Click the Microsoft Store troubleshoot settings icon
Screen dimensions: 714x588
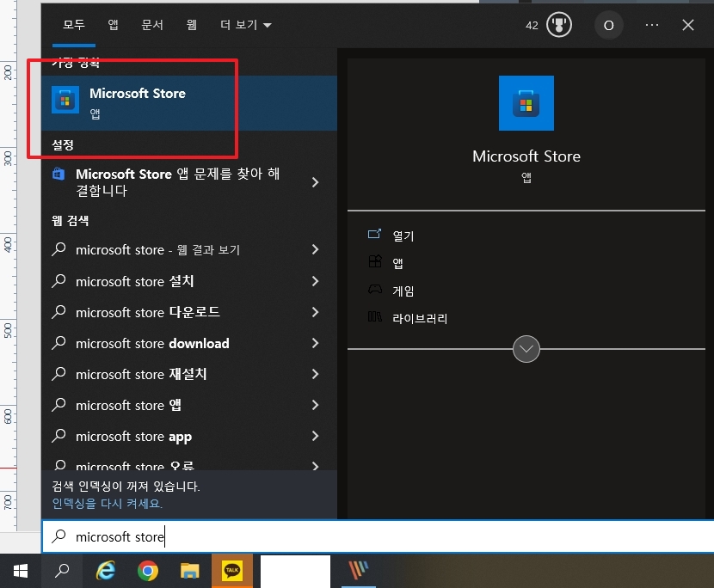(58, 174)
